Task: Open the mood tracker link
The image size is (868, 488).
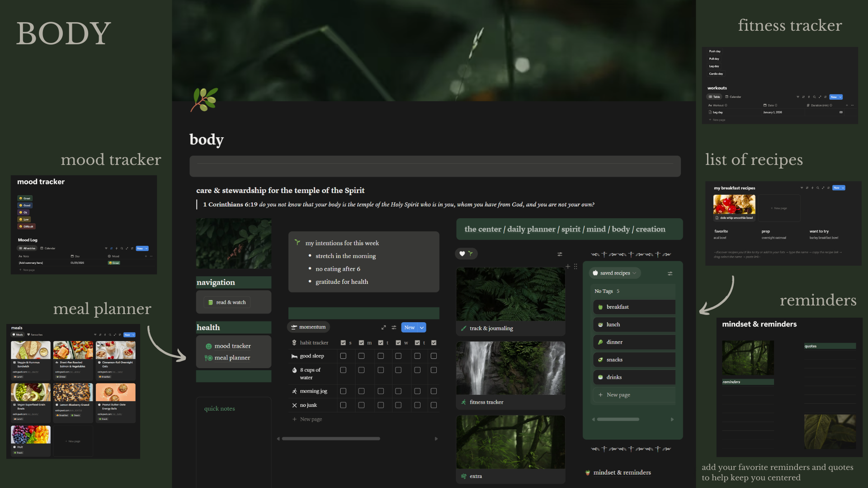Action: (232, 346)
